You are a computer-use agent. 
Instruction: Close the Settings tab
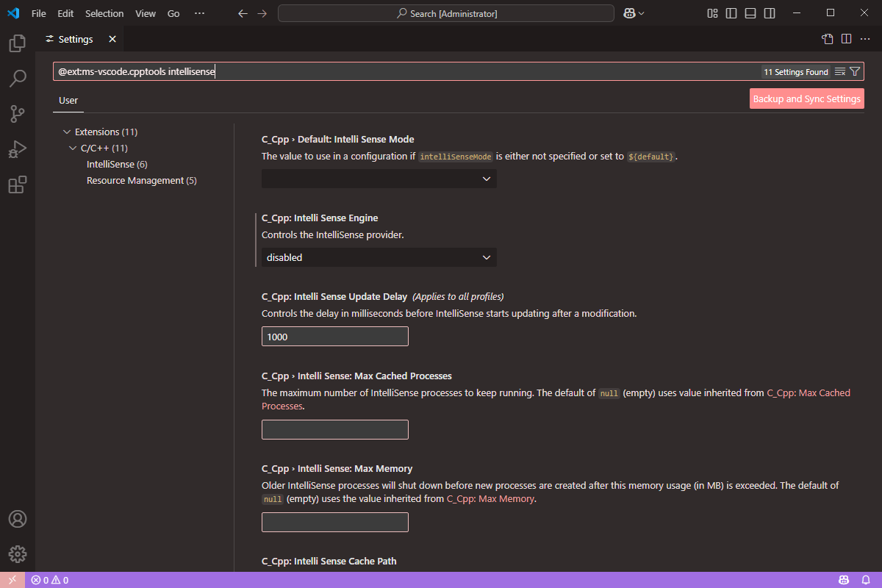112,39
